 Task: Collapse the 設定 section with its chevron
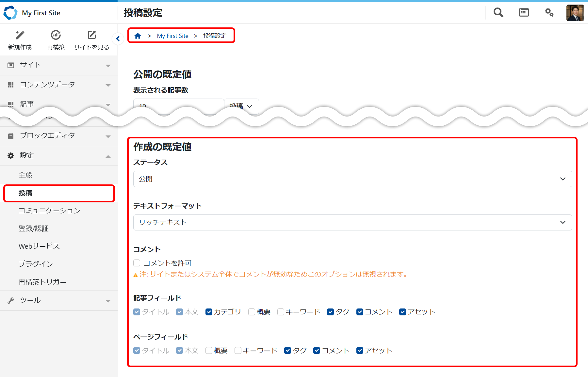pyautogui.click(x=108, y=156)
